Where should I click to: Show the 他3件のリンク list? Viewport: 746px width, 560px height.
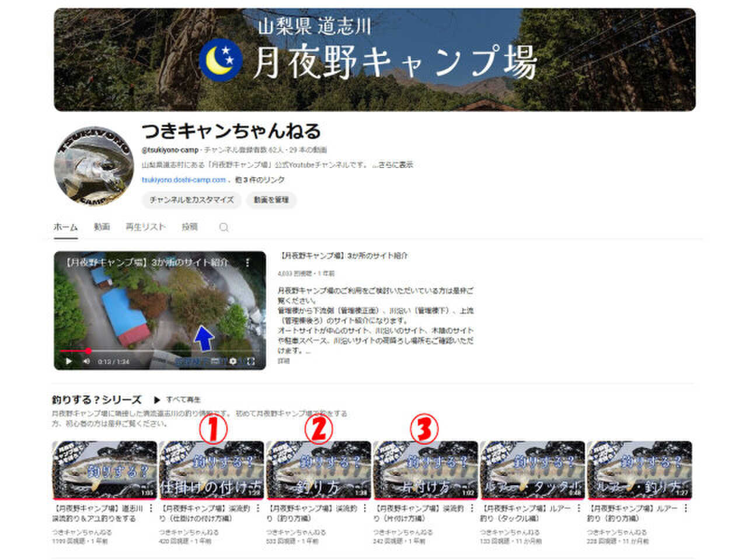(260, 180)
